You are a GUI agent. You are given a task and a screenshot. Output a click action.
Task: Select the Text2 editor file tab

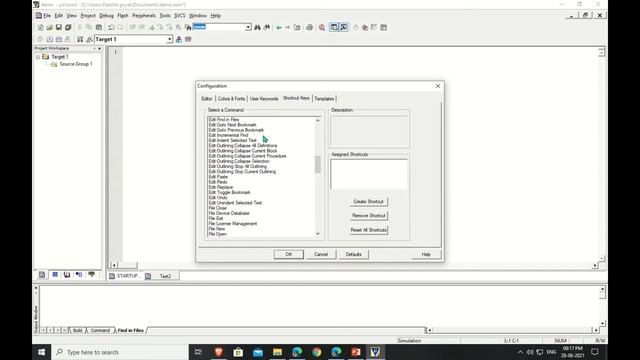pos(161,276)
